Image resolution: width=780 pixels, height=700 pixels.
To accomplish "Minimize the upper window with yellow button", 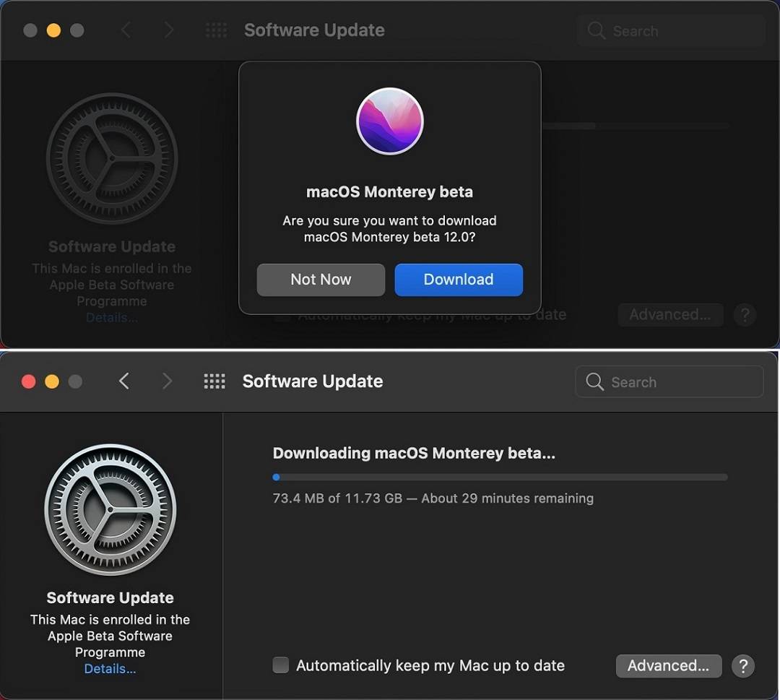I will coord(53,30).
